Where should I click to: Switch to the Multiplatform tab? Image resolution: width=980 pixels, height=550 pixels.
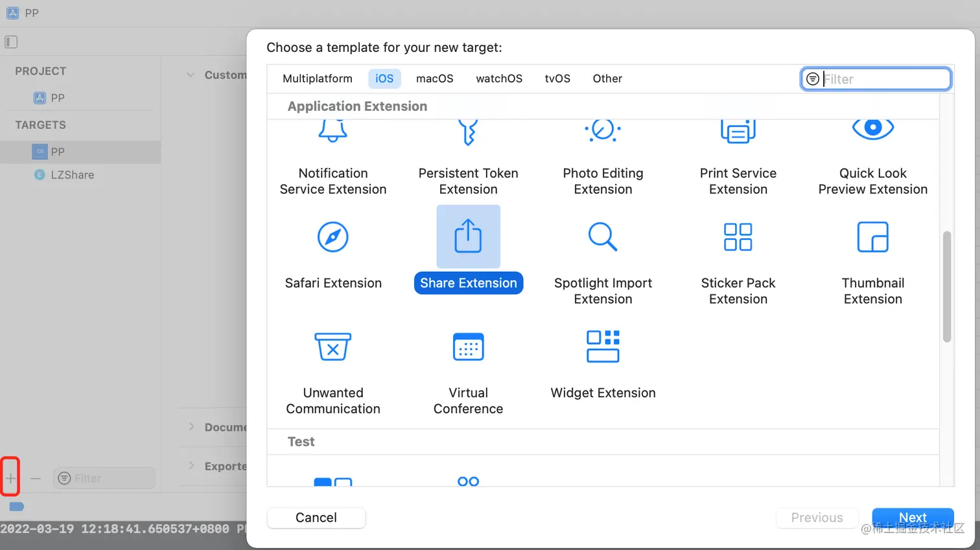pos(318,78)
